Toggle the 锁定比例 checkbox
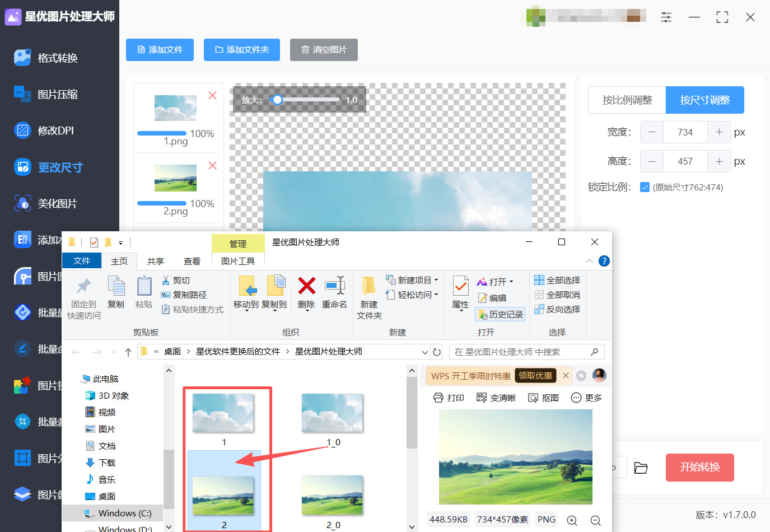Image resolution: width=770 pixels, height=532 pixels. [645, 187]
